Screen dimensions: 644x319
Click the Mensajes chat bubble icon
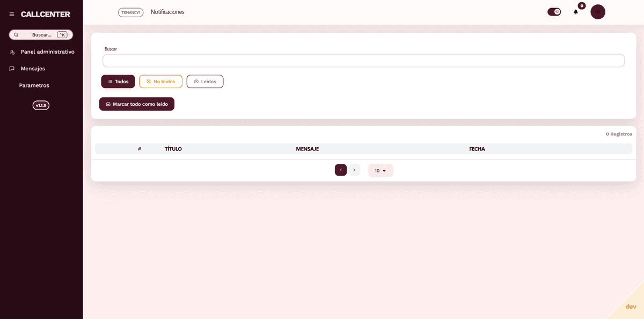coord(12,69)
